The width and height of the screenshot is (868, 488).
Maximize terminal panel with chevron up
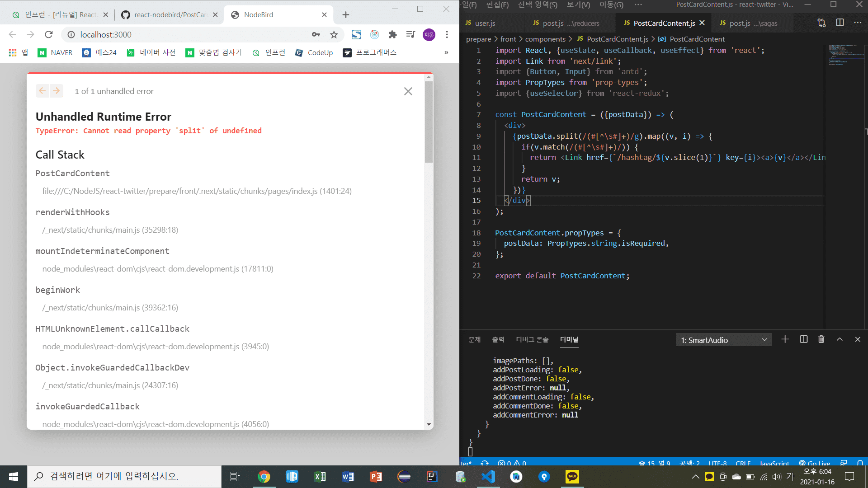[x=840, y=339]
